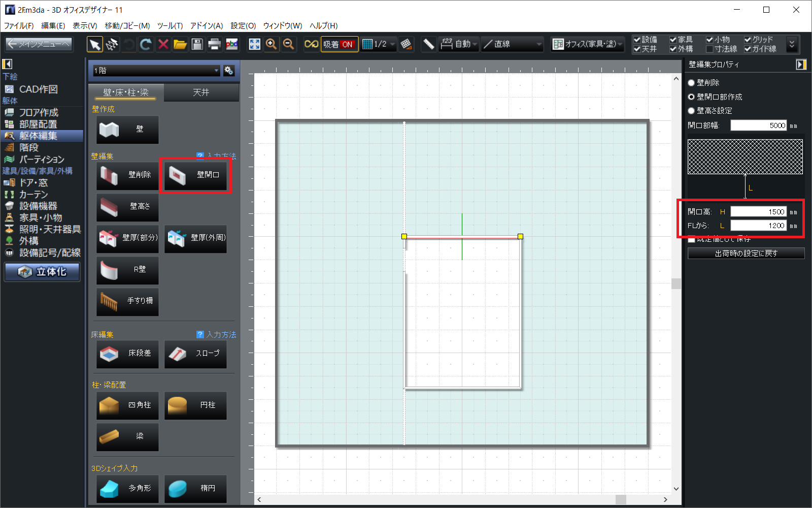
Task: Open the ツール(T) menu
Action: point(170,25)
